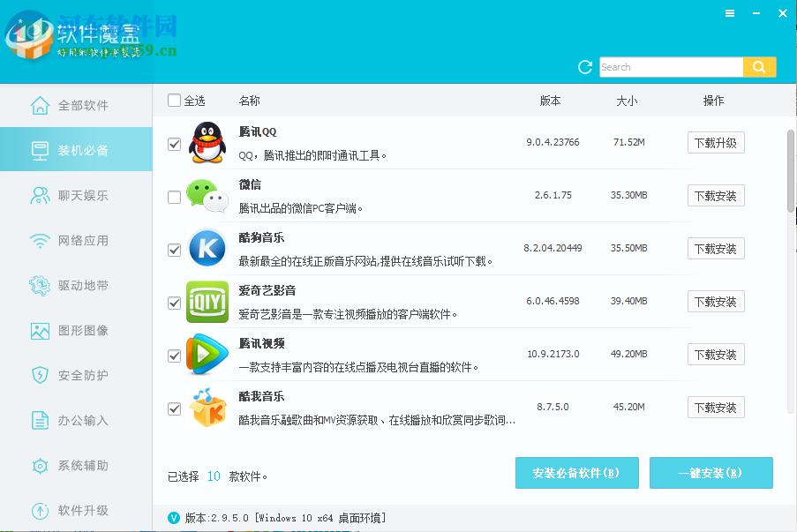This screenshot has height=532, width=797.
Task: Click the 腾讯QQ penguin icon
Action: 207,143
